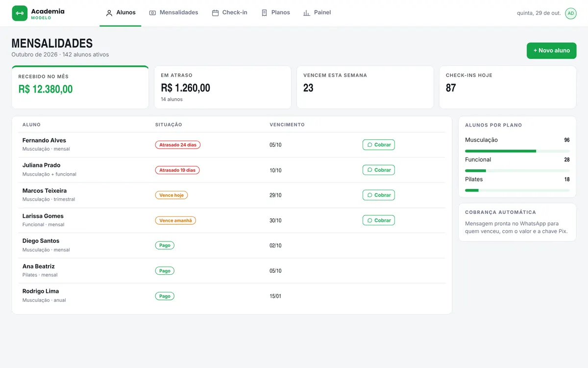Go to the Check-in tab
This screenshot has width=588, height=368.
[x=229, y=13]
